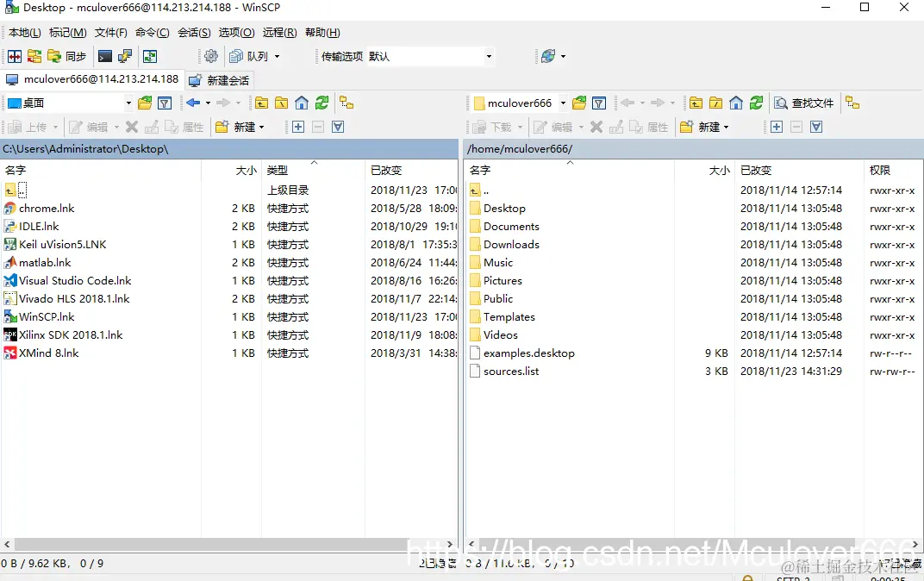Image resolution: width=924 pixels, height=581 pixels.
Task: Click the 查找文件 find files button
Action: 804,103
